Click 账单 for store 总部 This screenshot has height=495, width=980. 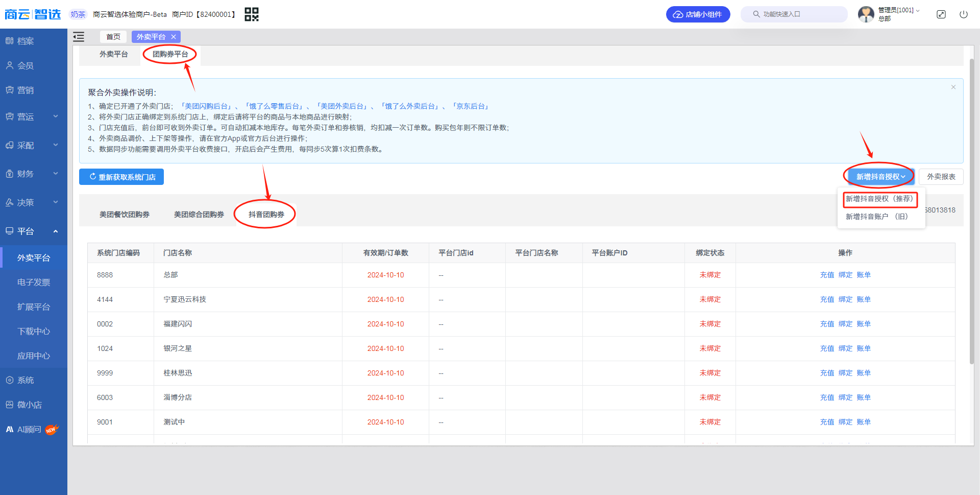click(x=864, y=275)
